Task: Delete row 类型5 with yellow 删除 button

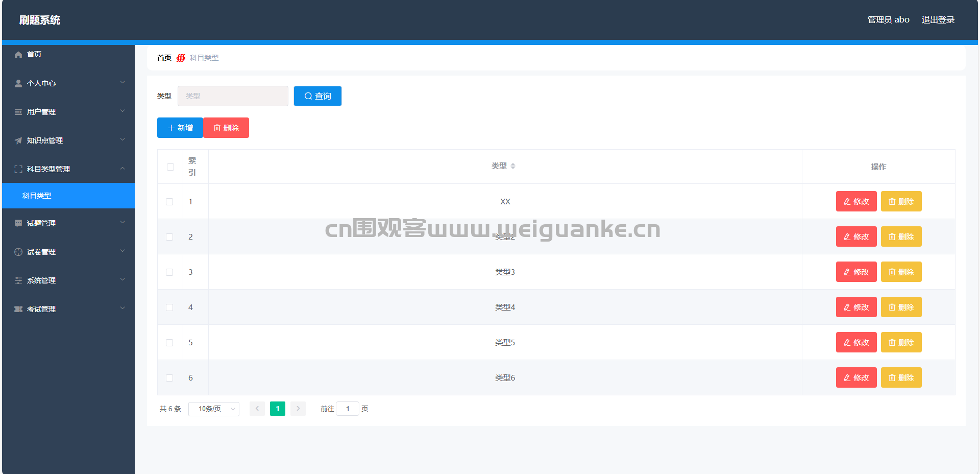Action: 901,342
